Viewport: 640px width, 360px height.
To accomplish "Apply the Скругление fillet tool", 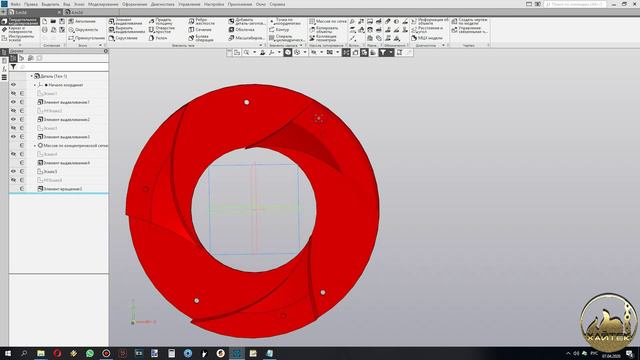I will pyautogui.click(x=123, y=38).
